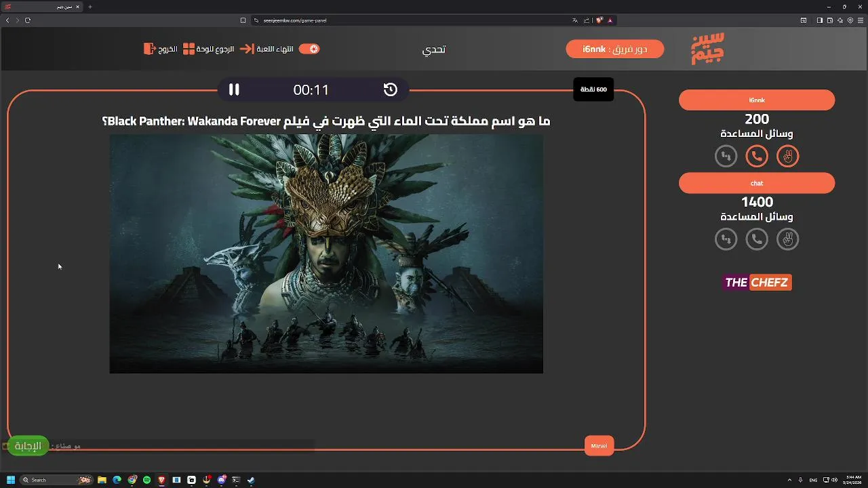
Task: Click the Marvel category tag
Action: [599, 445]
